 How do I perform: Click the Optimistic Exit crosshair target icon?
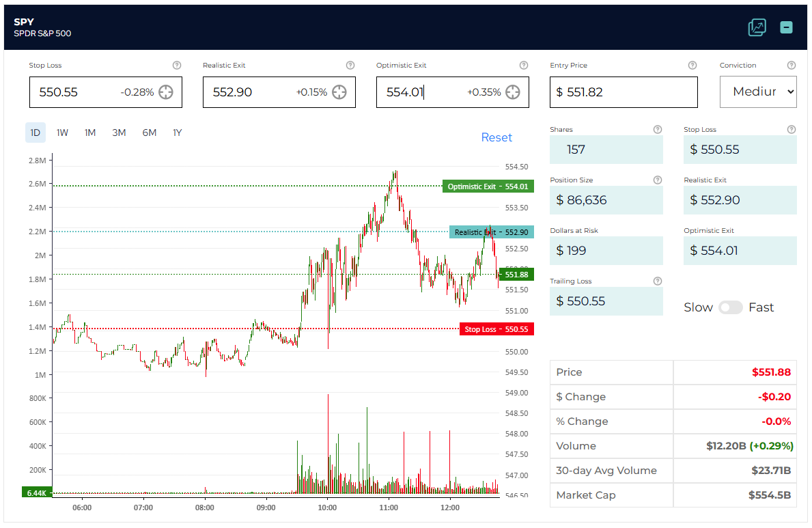513,92
